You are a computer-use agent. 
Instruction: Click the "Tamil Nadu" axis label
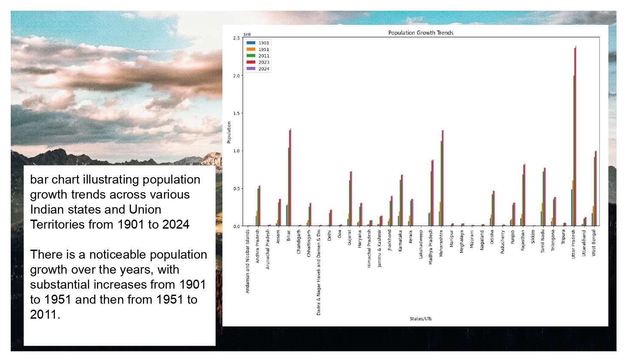coord(543,241)
